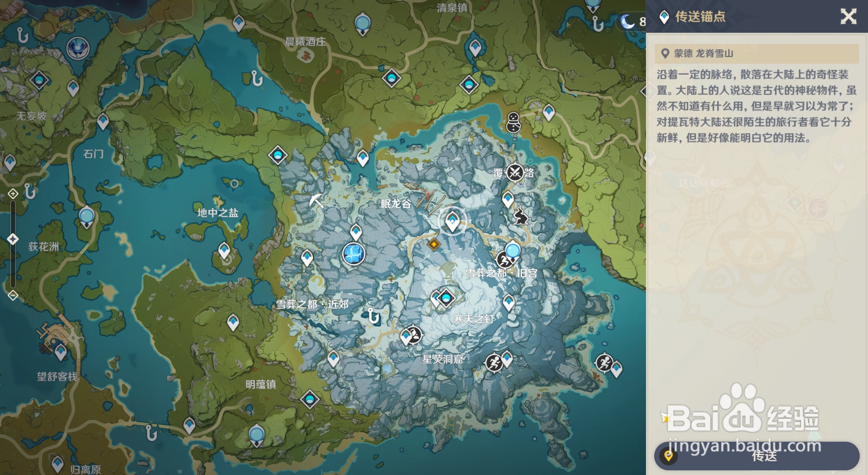Screen dimensions: 868x475
Task: Click the orange quest diamond marker
Action: [x=434, y=244]
